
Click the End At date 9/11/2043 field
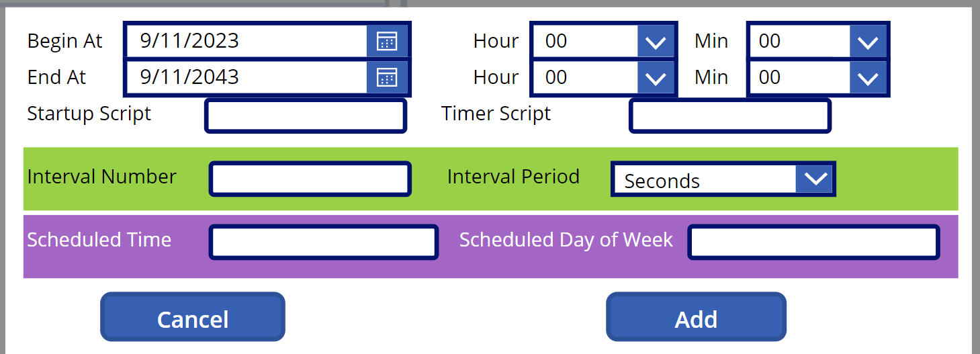(246, 77)
